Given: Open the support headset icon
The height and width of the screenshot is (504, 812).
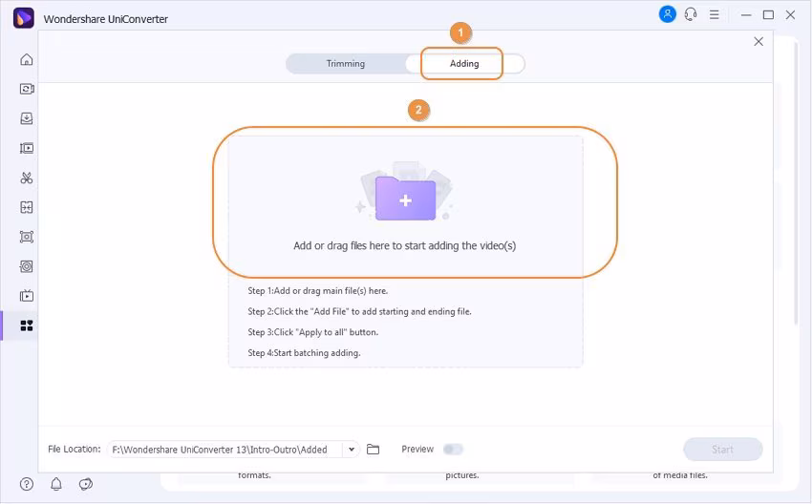Looking at the screenshot, I should (x=691, y=14).
